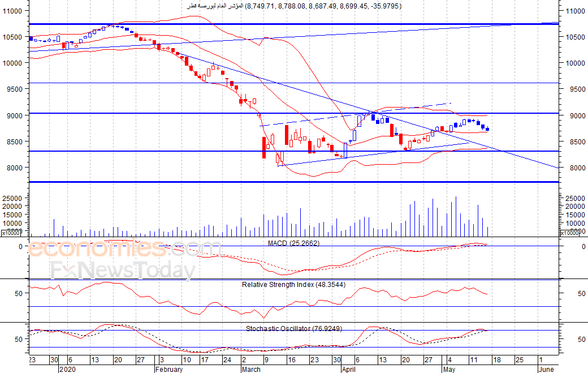This screenshot has width=588, height=373.
Task: Click '15000' on the left volume axis
Action: tap(12, 215)
